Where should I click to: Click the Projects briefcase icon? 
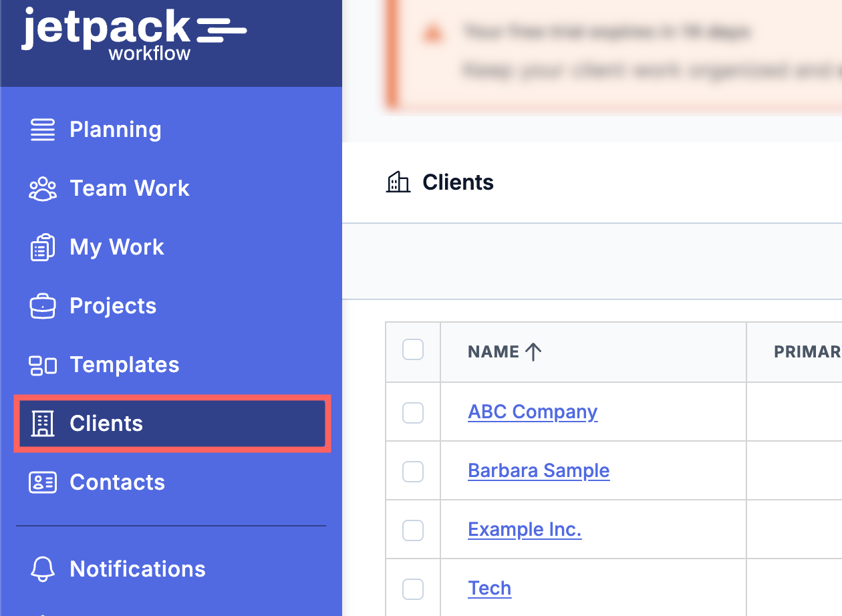[43, 306]
